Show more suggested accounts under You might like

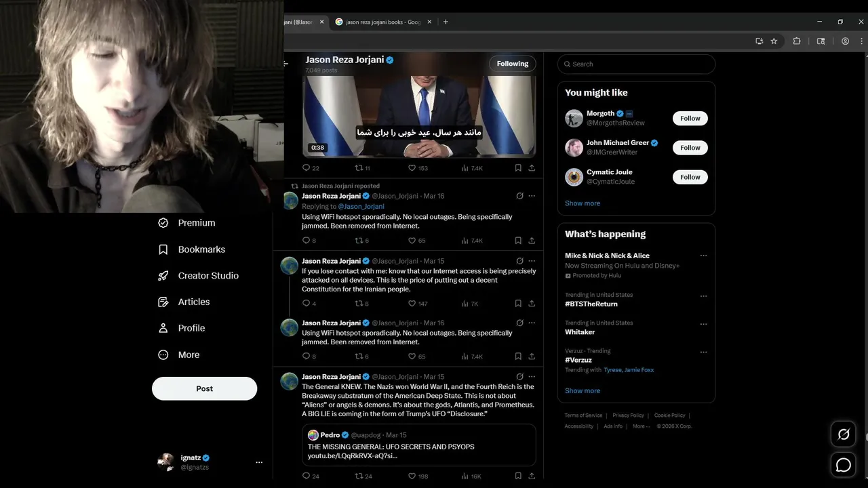tap(583, 203)
